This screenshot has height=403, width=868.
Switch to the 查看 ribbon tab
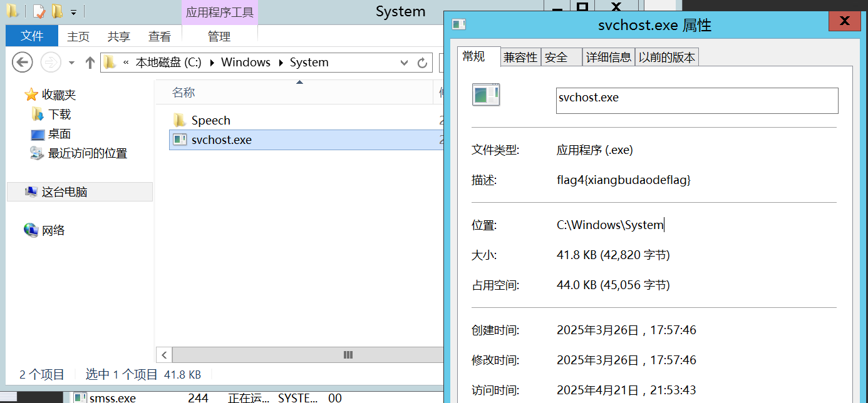point(160,37)
